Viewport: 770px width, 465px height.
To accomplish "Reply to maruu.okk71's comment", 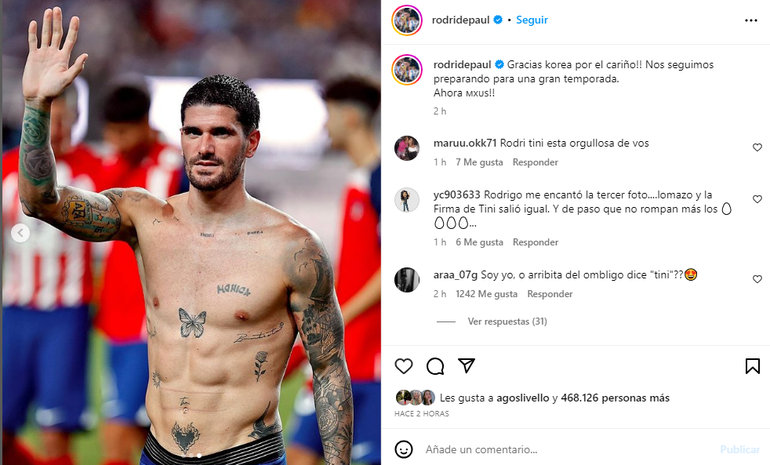I will (535, 162).
